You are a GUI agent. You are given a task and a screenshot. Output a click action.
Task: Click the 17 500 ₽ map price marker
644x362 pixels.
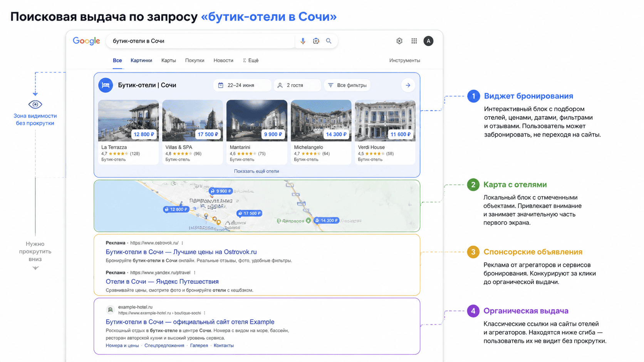tap(250, 213)
